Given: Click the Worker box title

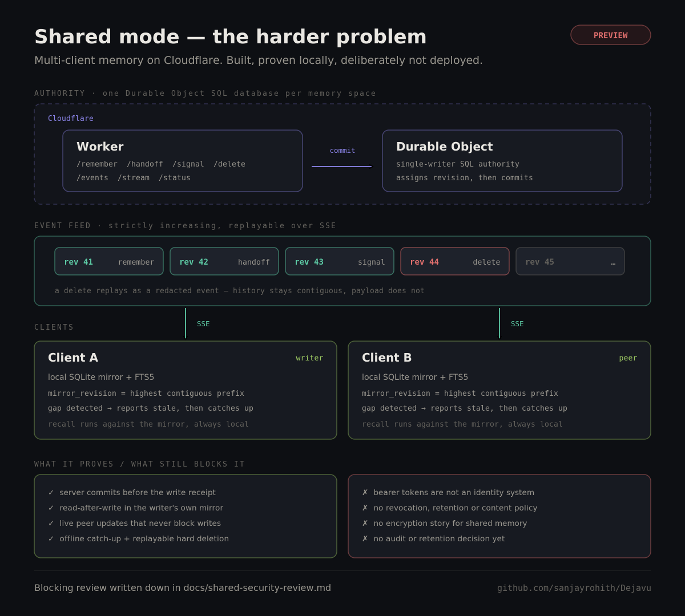Looking at the screenshot, I should pos(100,147).
